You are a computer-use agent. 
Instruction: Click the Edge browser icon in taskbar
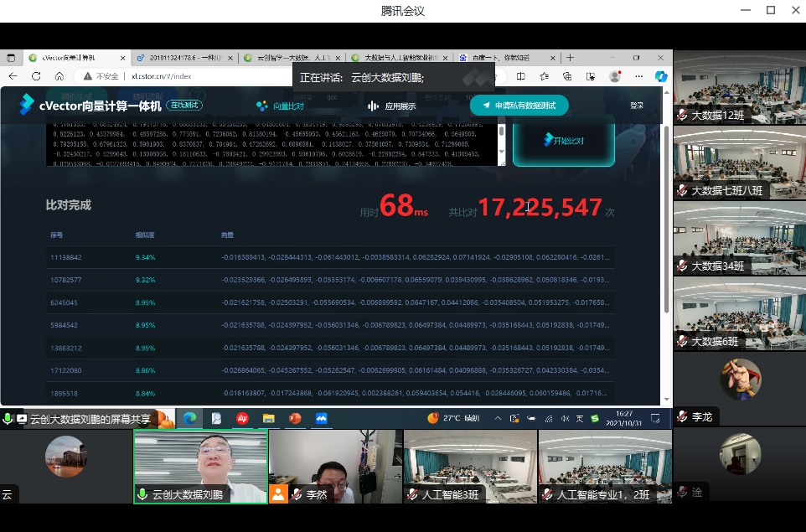tap(190, 418)
